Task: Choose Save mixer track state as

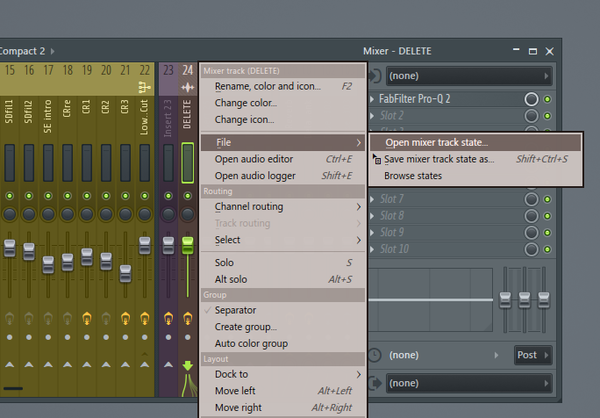Action: pos(475,159)
